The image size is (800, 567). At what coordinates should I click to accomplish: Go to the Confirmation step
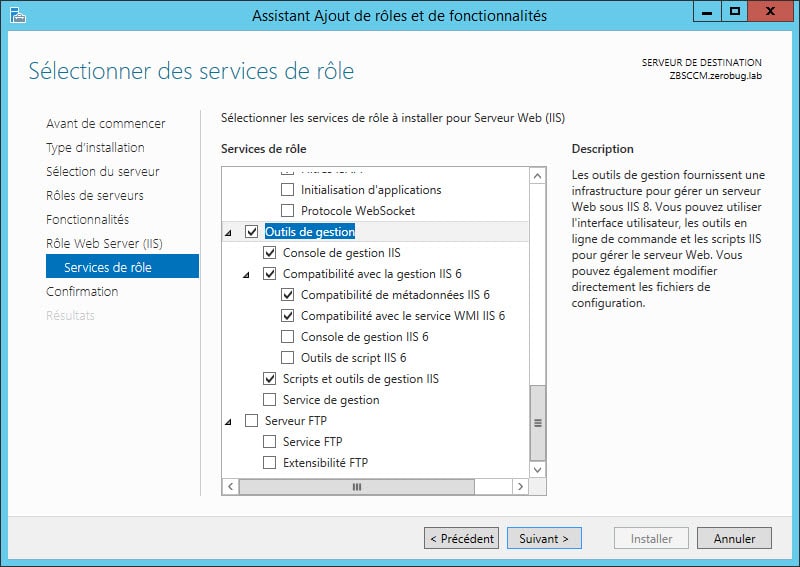(82, 291)
